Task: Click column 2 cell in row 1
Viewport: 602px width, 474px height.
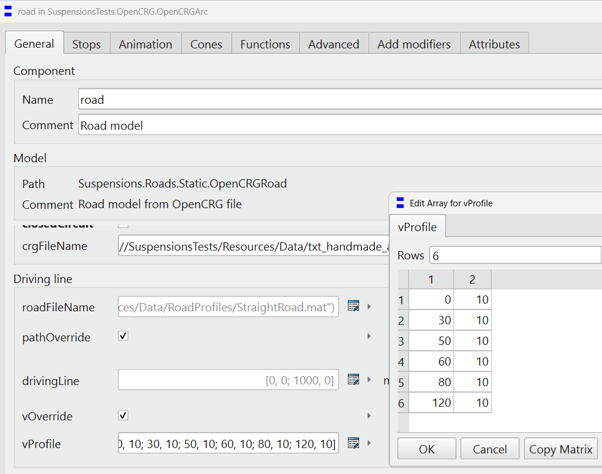Action: pyautogui.click(x=473, y=299)
